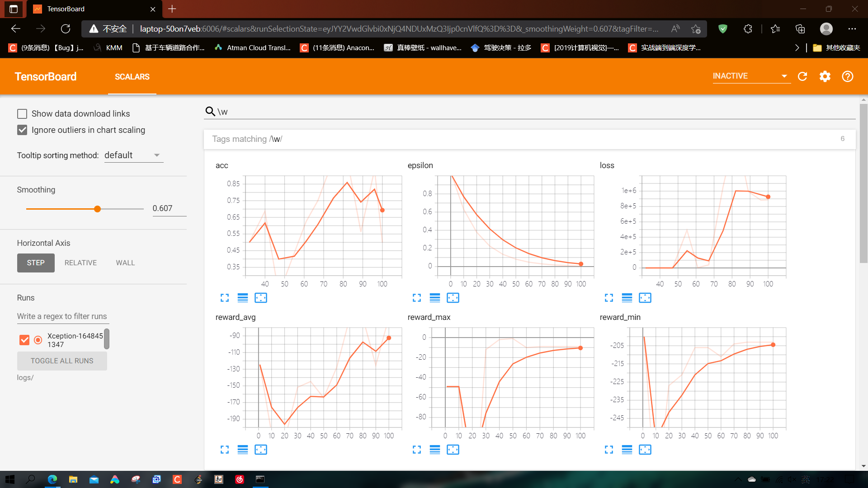Expand the acc chart to full size
Image resolution: width=868 pixels, height=488 pixels.
[225, 298]
